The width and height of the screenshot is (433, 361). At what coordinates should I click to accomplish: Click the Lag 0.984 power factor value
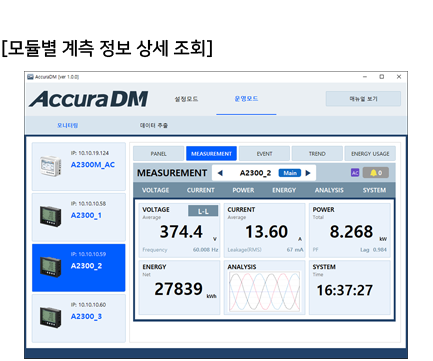click(373, 250)
